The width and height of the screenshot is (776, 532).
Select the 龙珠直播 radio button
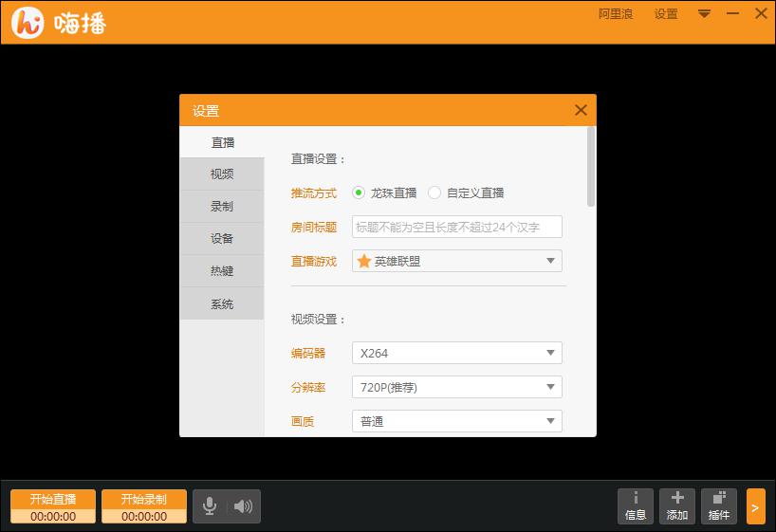(x=359, y=193)
